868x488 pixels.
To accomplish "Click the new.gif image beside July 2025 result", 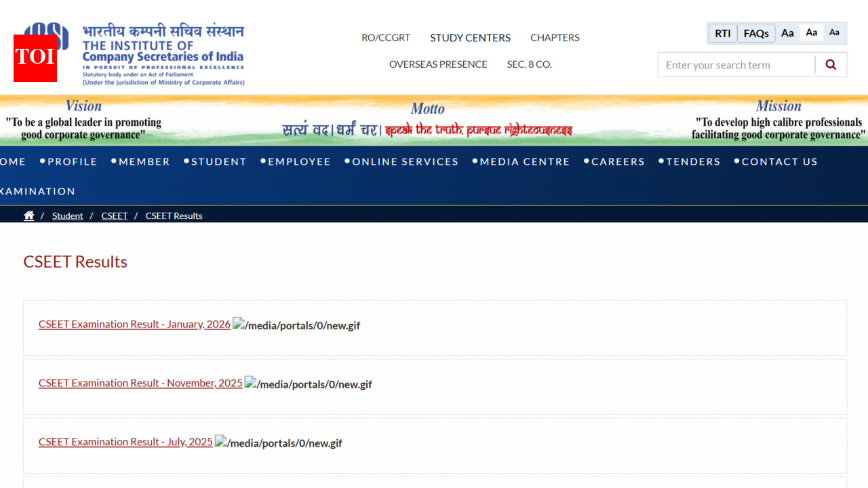I will tap(279, 443).
